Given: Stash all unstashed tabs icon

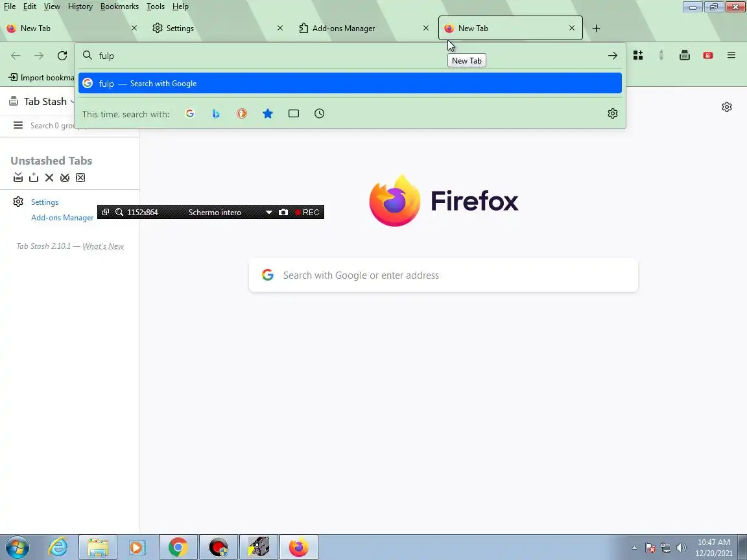Looking at the screenshot, I should (x=18, y=178).
